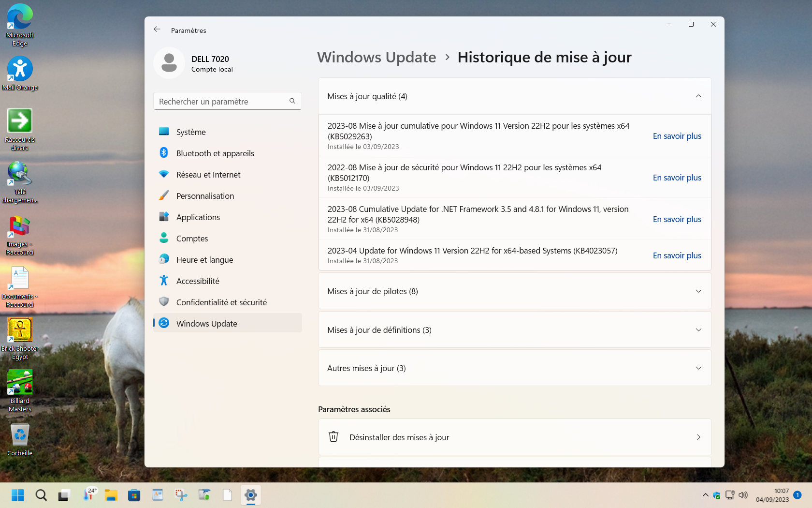Select Comptes in the sidebar
This screenshot has width=812, height=508.
coord(228,239)
